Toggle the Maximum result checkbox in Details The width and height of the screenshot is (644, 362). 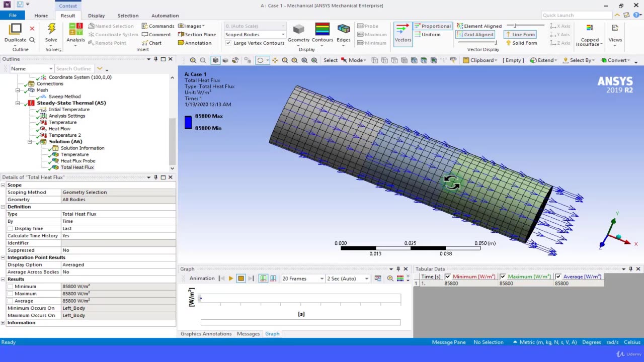(x=10, y=294)
